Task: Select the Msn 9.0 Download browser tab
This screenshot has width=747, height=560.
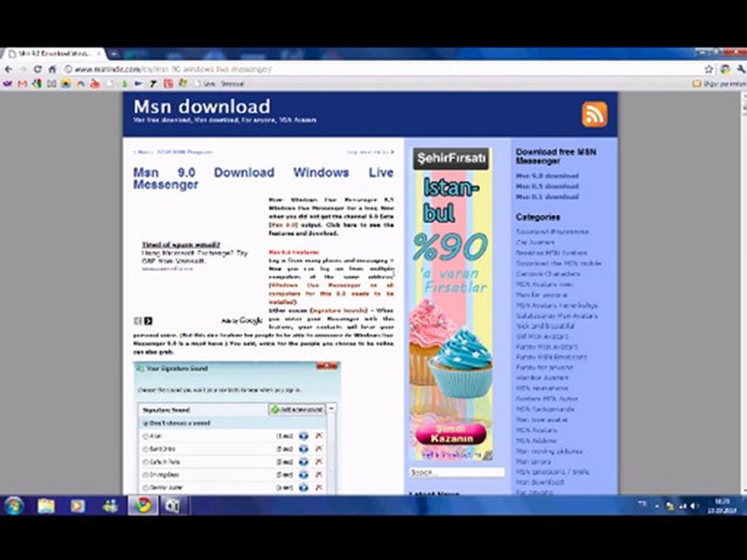Action: tap(54, 53)
